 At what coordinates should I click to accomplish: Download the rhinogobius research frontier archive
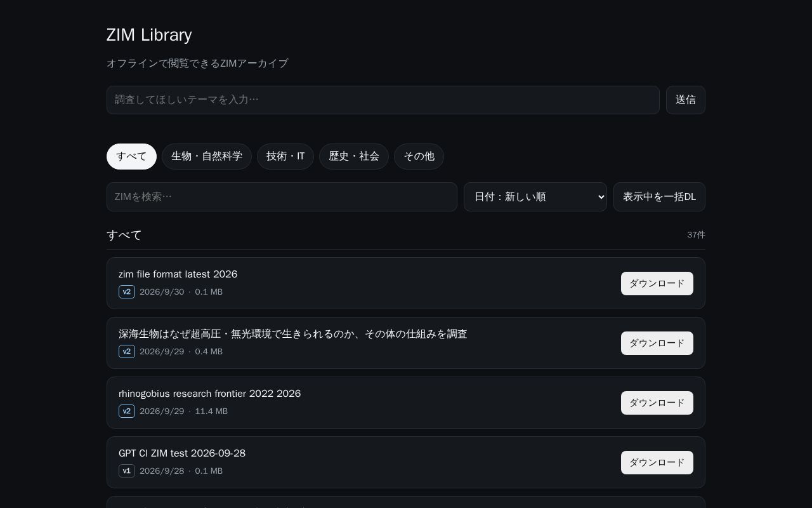[657, 403]
